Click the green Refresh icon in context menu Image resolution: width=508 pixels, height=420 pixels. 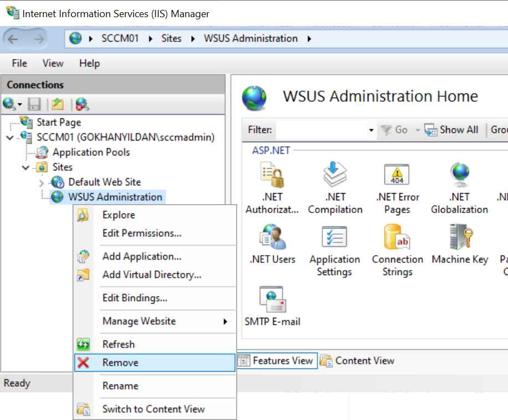(83, 344)
